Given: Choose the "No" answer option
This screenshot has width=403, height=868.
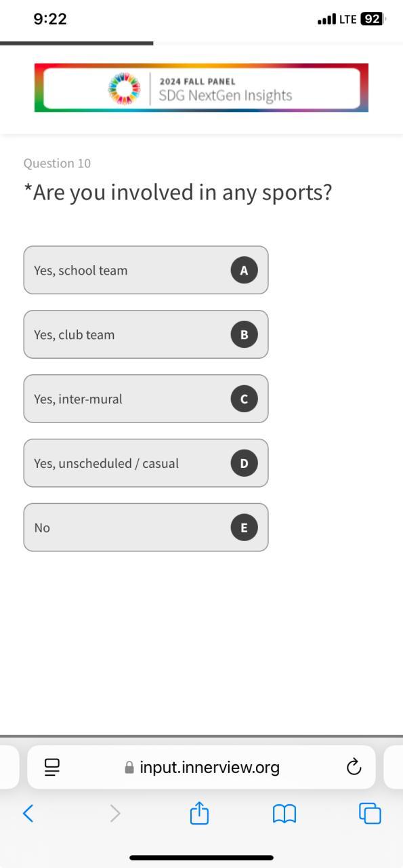Looking at the screenshot, I should (146, 527).
